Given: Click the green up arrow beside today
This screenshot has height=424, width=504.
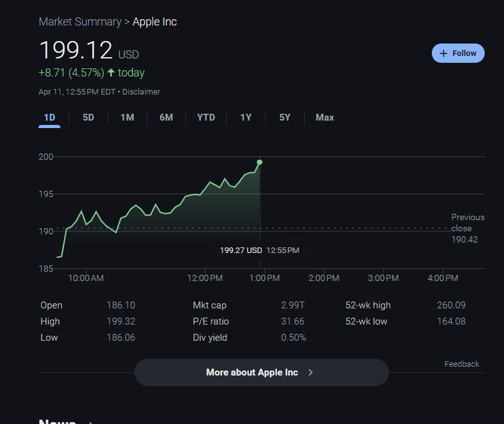Looking at the screenshot, I should tap(111, 73).
